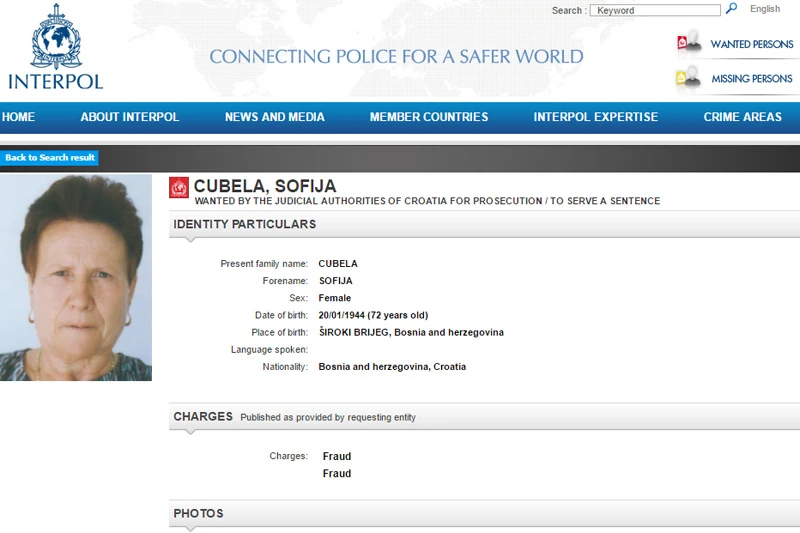Select the second Fraud charge
This screenshot has height=533, width=800.
pyautogui.click(x=337, y=474)
